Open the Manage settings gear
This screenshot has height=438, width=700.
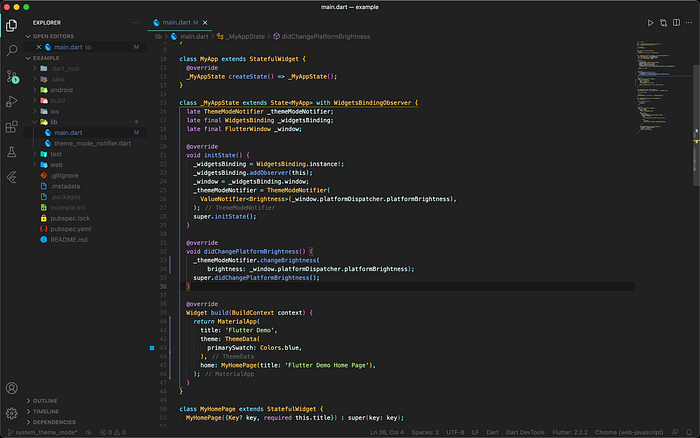[x=12, y=413]
